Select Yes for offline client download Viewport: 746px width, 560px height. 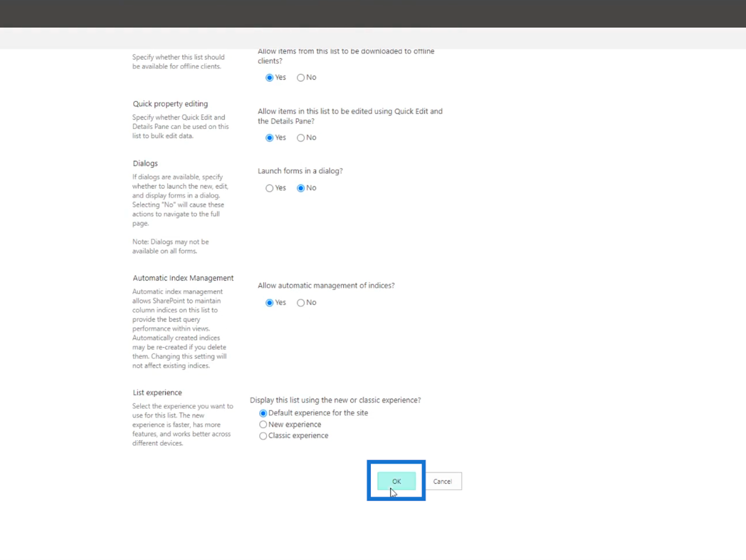click(x=269, y=78)
